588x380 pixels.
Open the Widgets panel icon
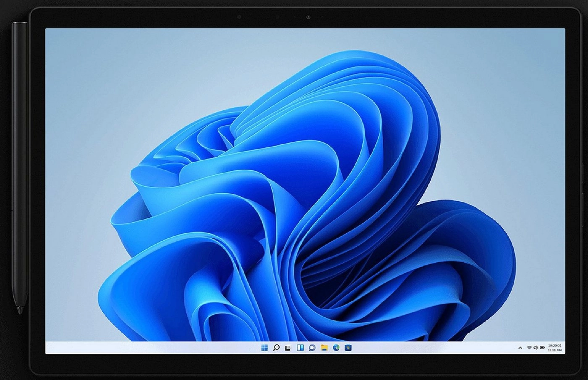300,348
